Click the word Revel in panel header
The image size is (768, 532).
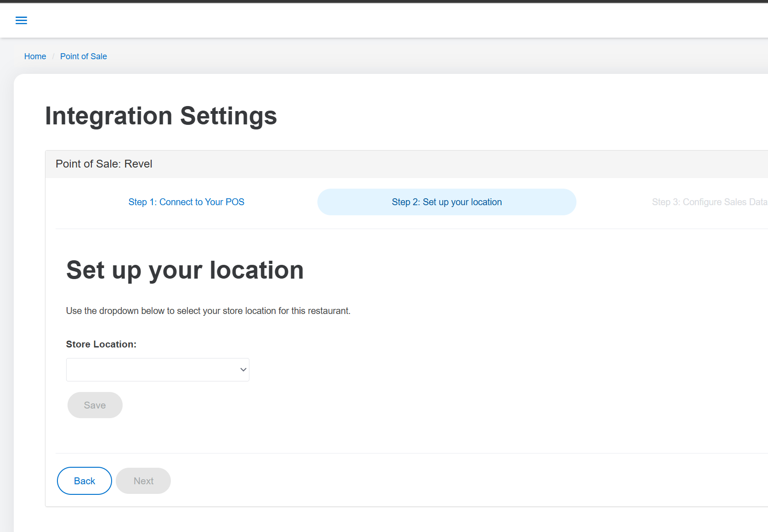tap(138, 164)
